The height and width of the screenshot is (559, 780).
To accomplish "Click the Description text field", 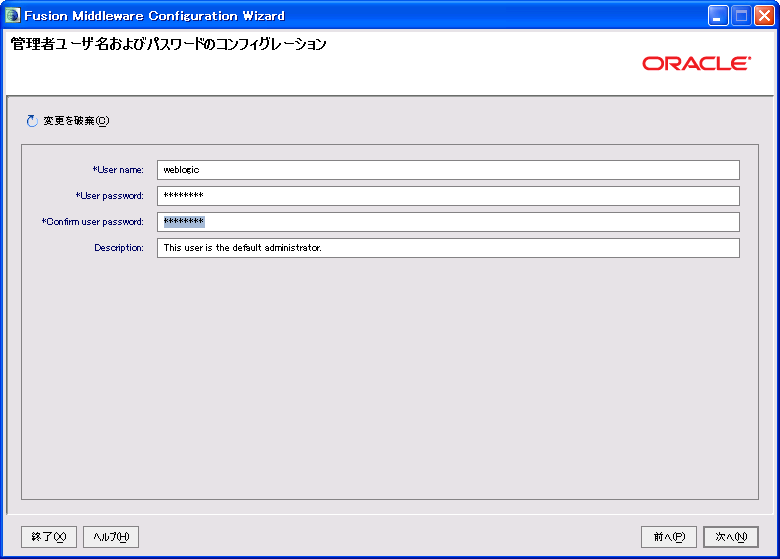I will coord(448,248).
